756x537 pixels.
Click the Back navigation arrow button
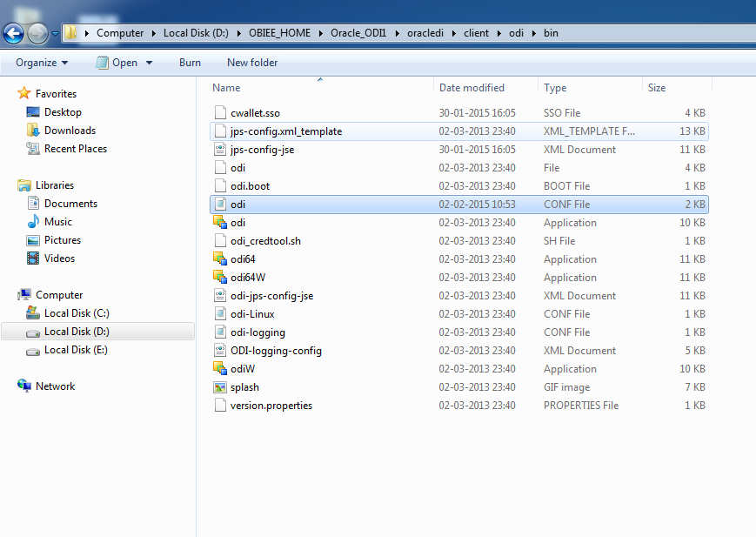coord(14,33)
